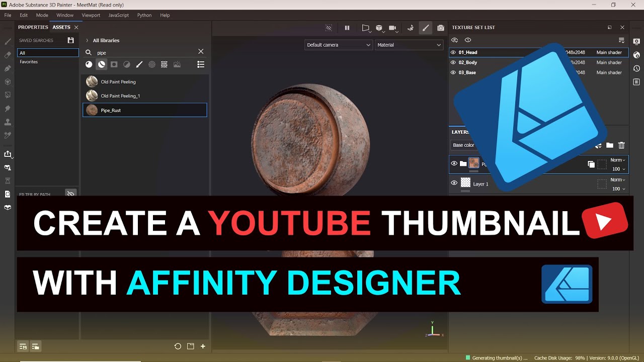The height and width of the screenshot is (362, 644).
Task: Open the Default camera dropdown
Action: pos(338,45)
